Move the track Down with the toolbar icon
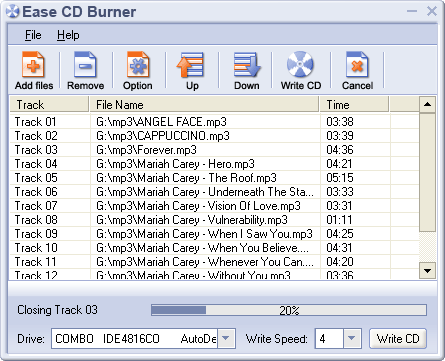Viewport: 445px width, 361px height. click(x=247, y=65)
